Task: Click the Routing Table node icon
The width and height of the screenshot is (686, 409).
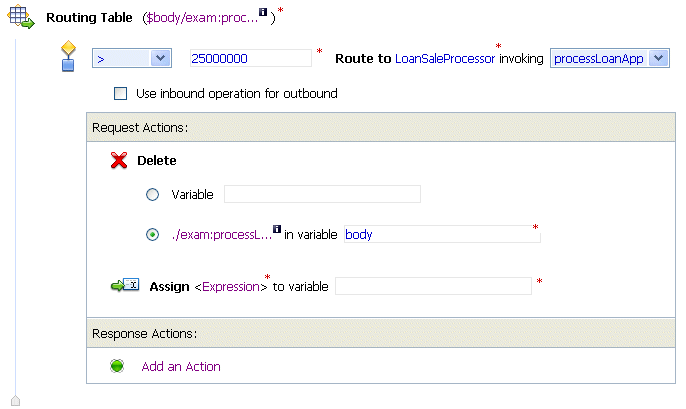Action: (21, 17)
